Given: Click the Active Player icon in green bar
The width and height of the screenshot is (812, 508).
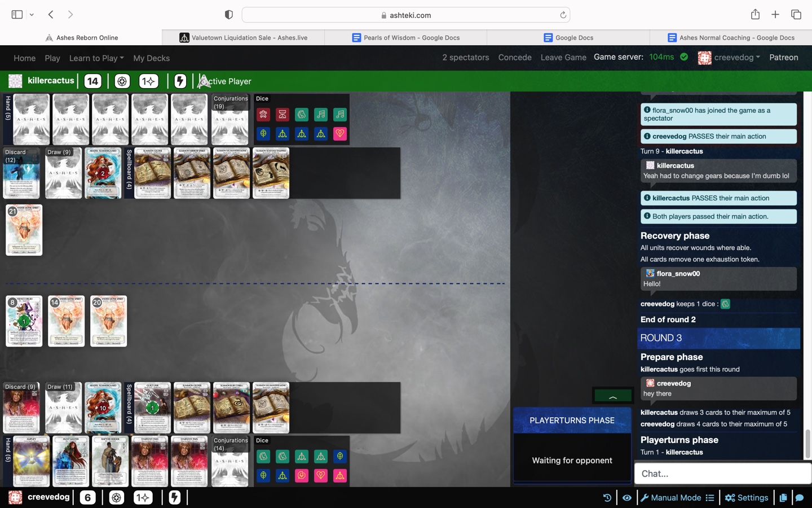Looking at the screenshot, I should (204, 81).
